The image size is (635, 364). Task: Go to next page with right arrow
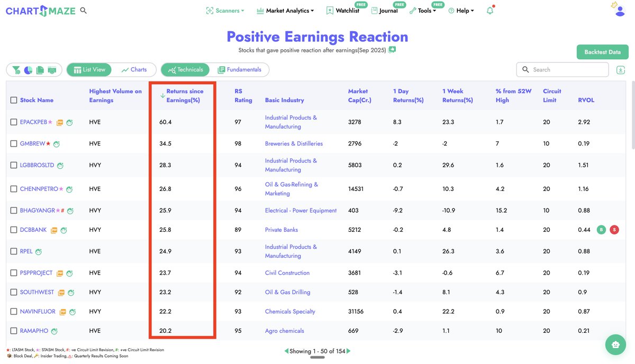coord(349,351)
